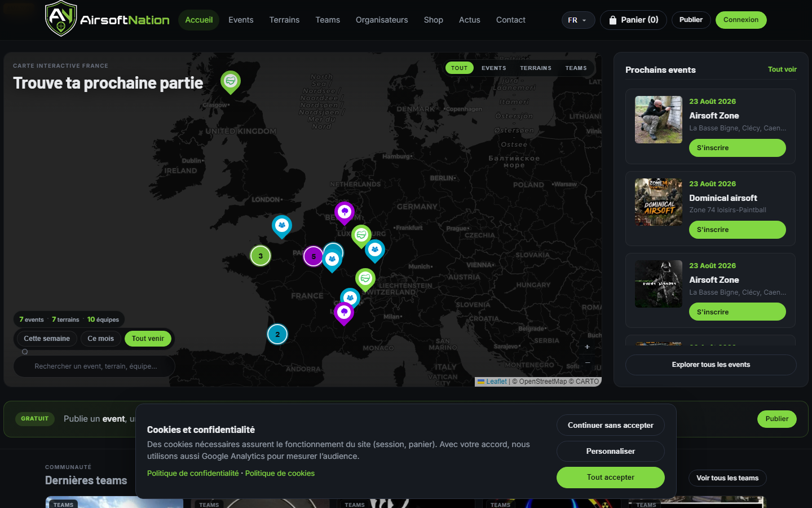
Task: Open the blue cluster marker numbered 2
Action: coord(277,334)
